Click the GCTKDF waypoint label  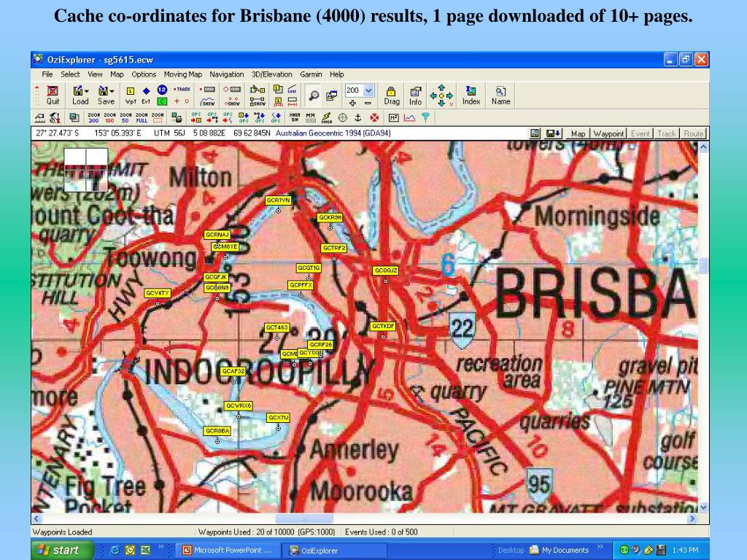click(x=383, y=326)
